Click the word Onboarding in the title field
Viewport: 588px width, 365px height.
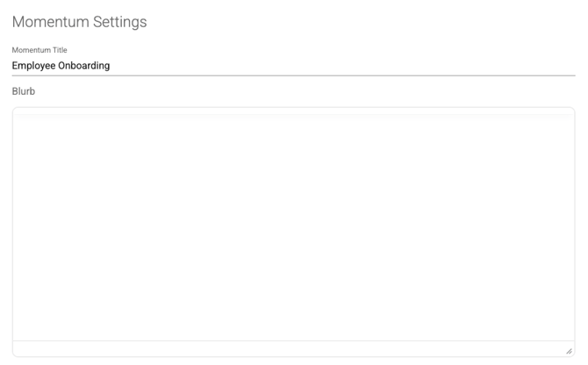point(84,66)
